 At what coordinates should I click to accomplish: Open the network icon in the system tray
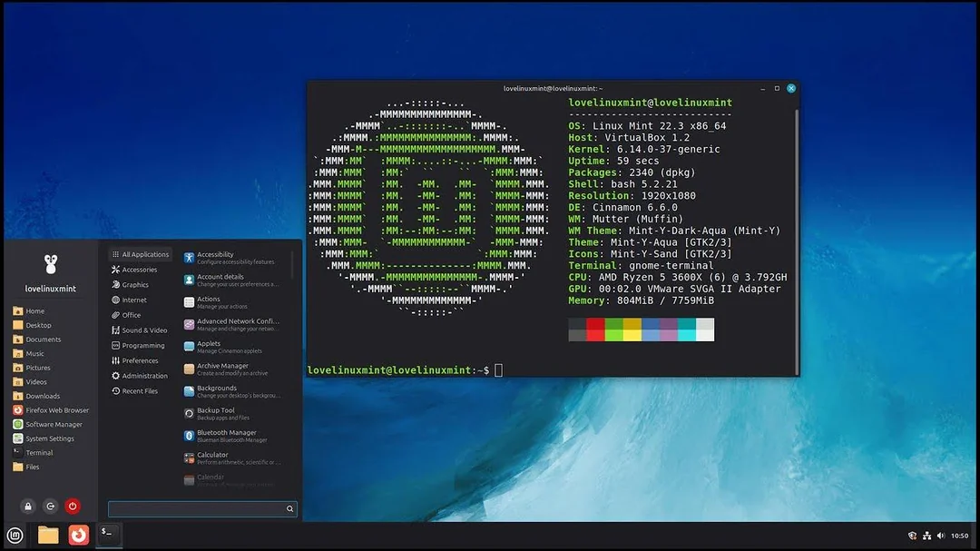click(926, 535)
